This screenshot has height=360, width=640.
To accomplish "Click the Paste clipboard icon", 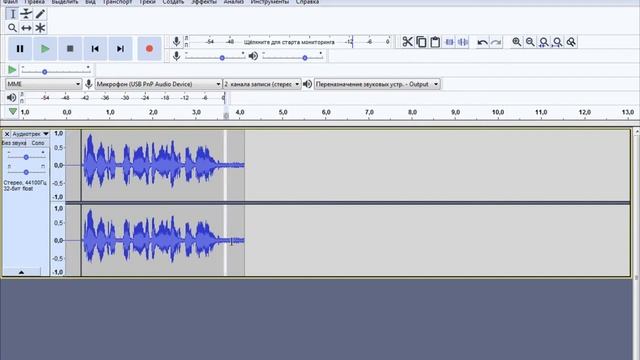I will (435, 42).
